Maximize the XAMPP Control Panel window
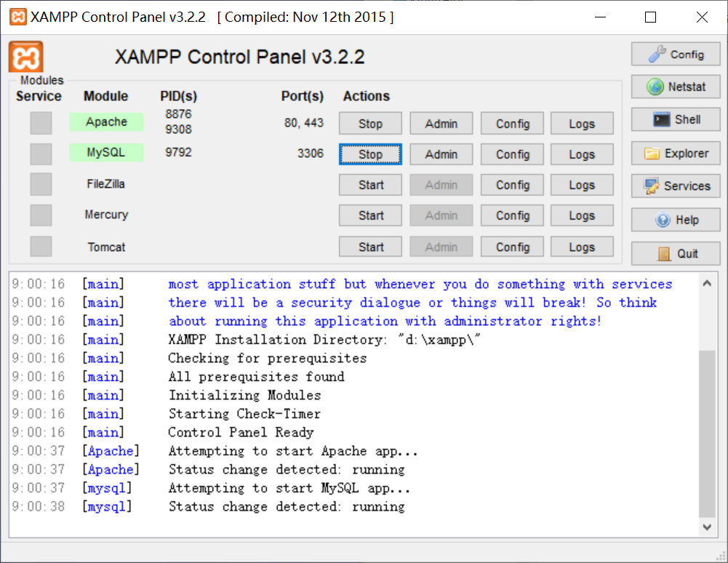The height and width of the screenshot is (563, 728). (x=650, y=17)
